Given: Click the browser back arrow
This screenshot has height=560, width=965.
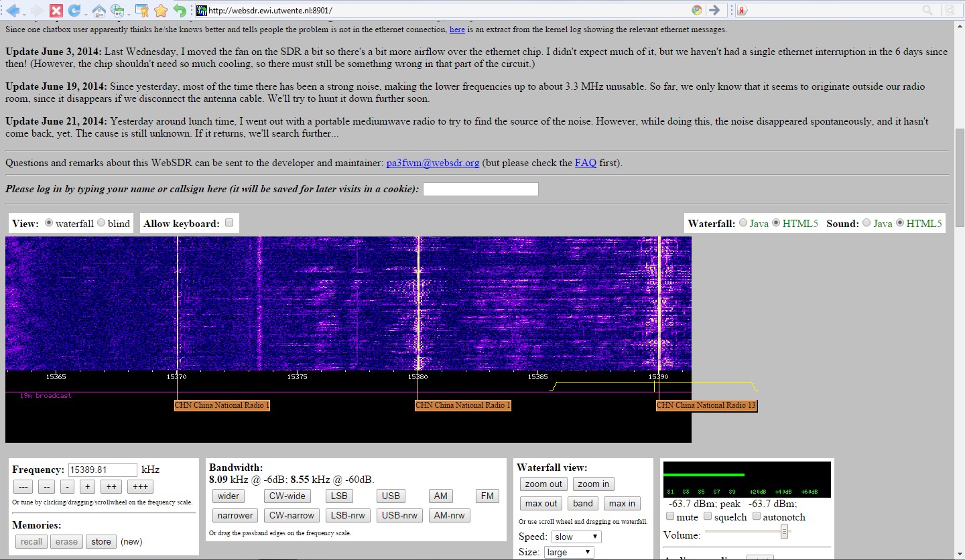Looking at the screenshot, I should [x=13, y=10].
